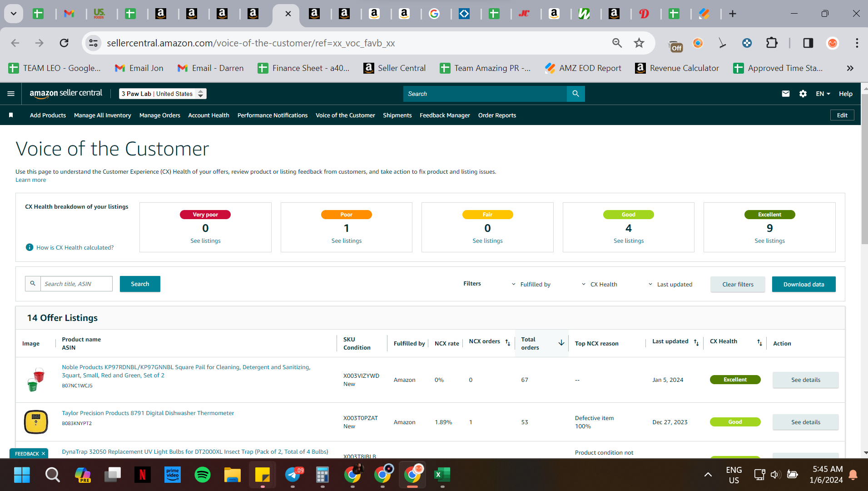Open the Gmail browser tab
This screenshot has width=868, height=491.
69,14
